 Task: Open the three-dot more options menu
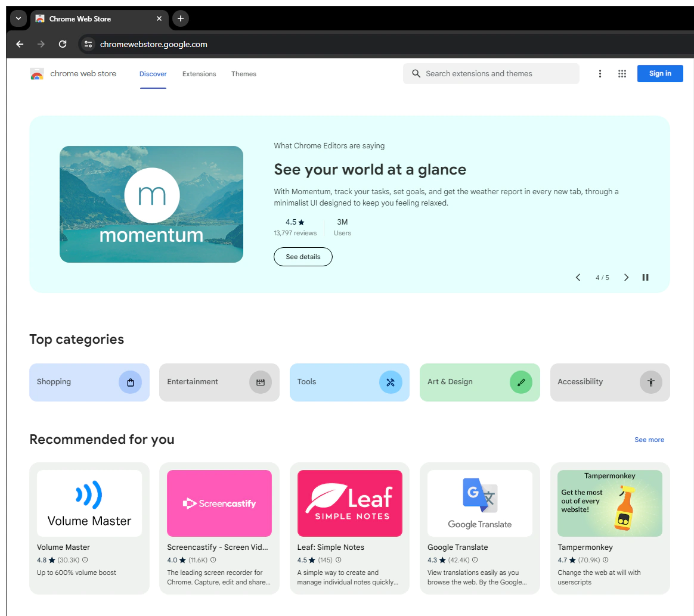[x=600, y=74]
